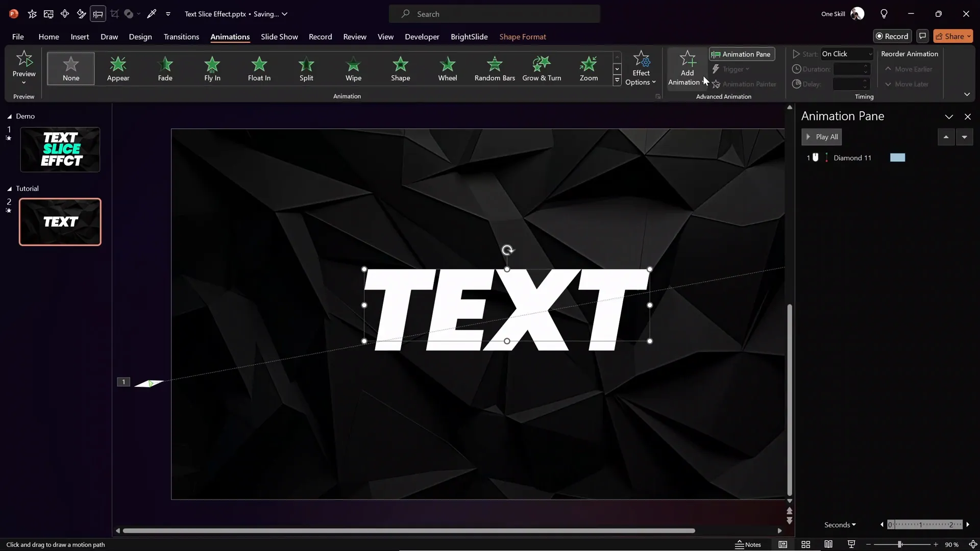Move animation up with arrow button
980x551 pixels.
[946, 137]
